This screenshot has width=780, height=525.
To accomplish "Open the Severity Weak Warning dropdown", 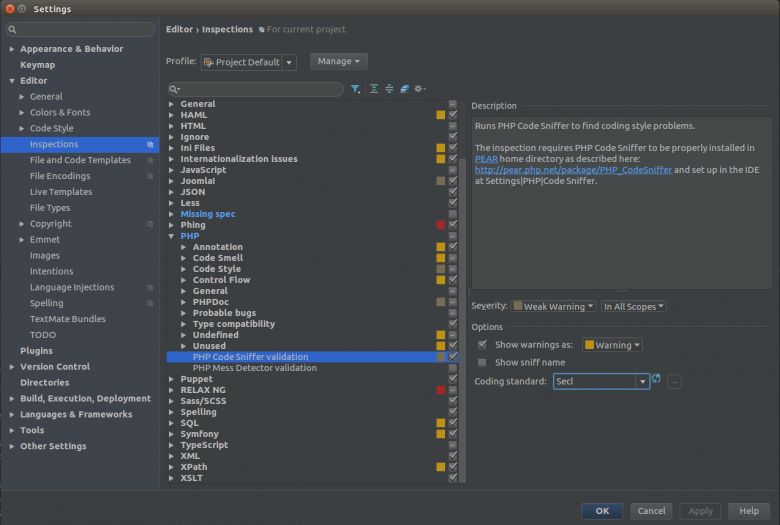I will (553, 307).
